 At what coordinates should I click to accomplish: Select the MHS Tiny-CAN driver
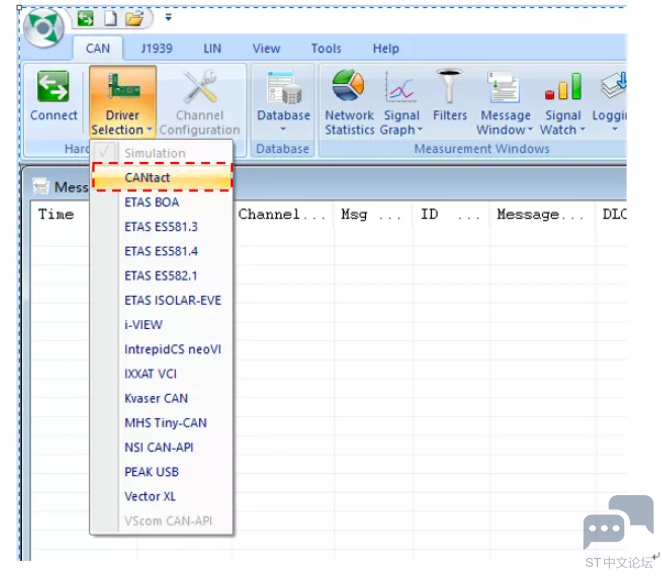162,423
